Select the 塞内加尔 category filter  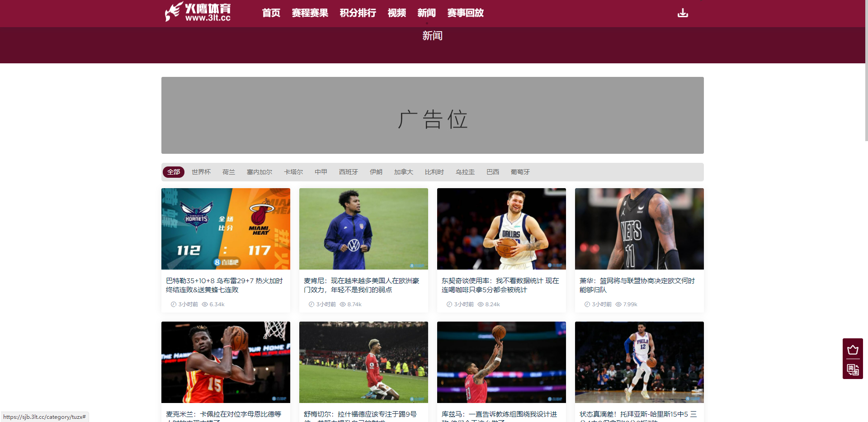click(x=259, y=172)
